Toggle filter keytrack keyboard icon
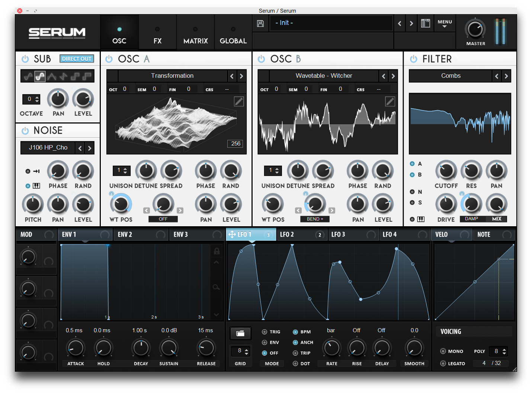 [421, 219]
